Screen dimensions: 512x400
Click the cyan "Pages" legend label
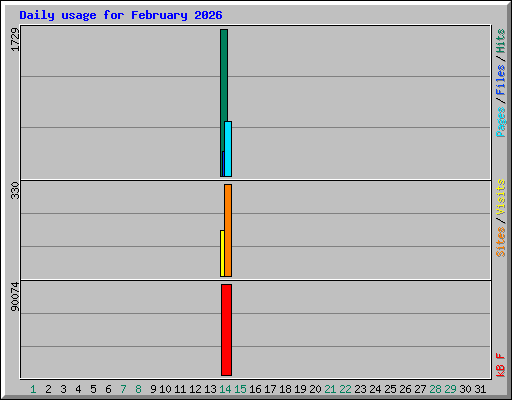coord(500,122)
